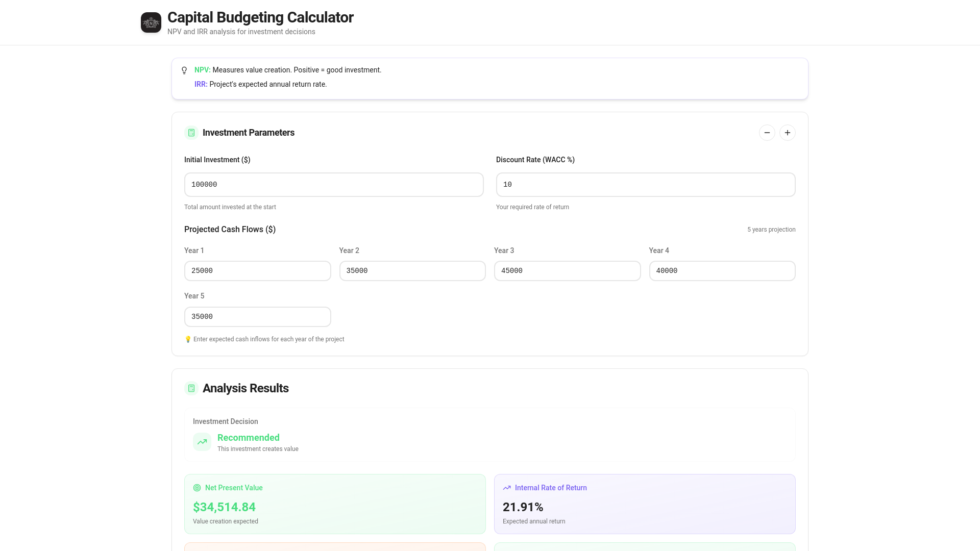980x551 pixels.
Task: Click the Capital Budgeting Calculator title
Action: (x=260, y=17)
